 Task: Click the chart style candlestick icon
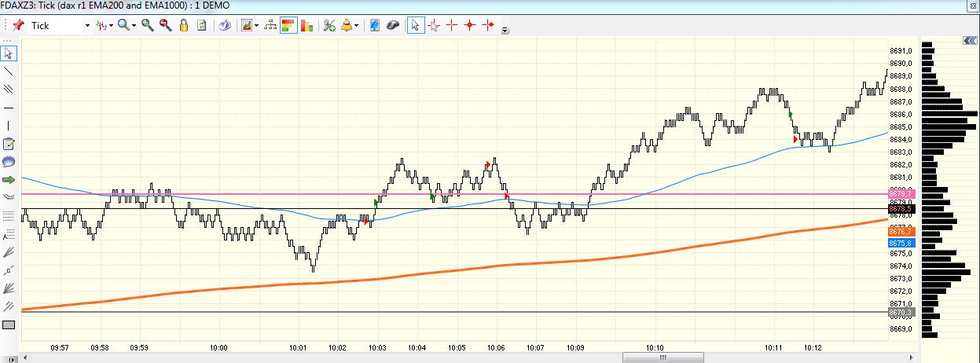[x=101, y=25]
